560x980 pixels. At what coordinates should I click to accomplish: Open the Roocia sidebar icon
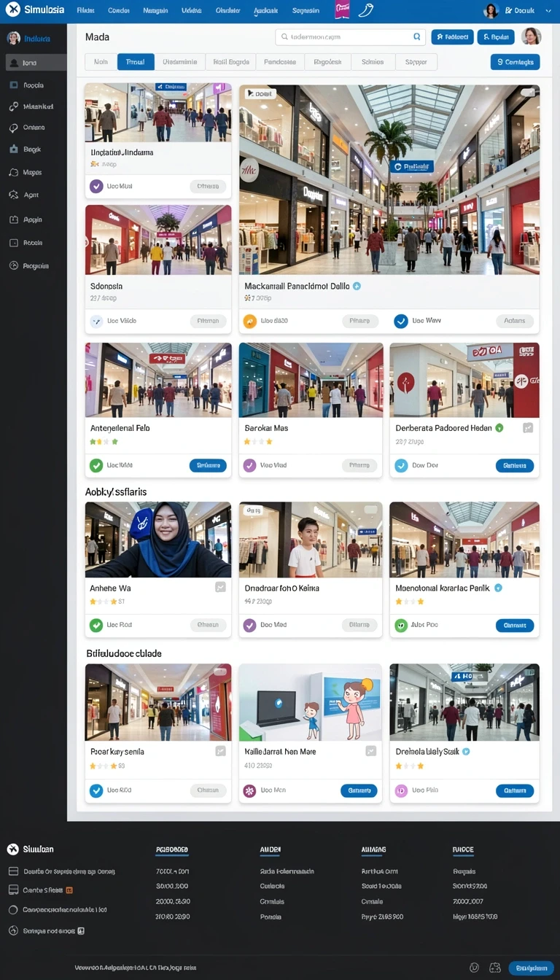[14, 85]
